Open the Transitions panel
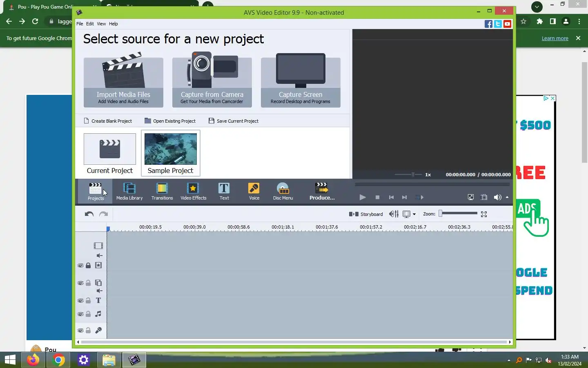The width and height of the screenshot is (588, 368). pos(162,191)
